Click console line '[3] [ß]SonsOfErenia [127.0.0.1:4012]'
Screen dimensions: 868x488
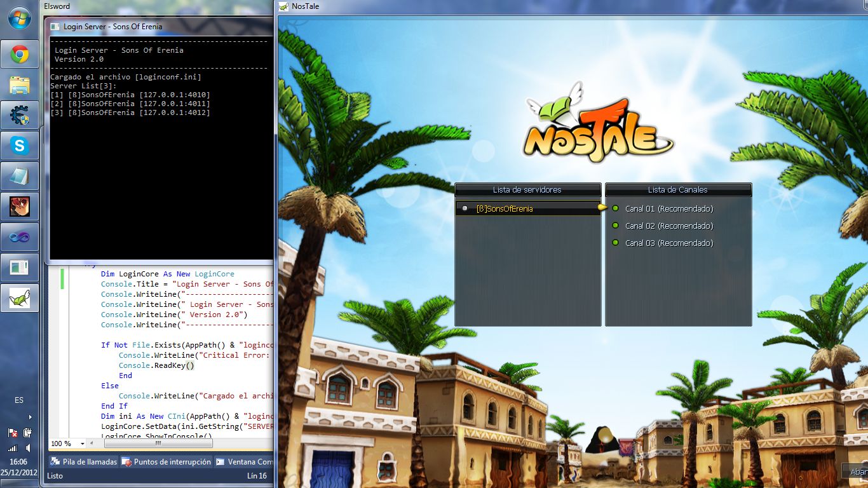tap(130, 112)
